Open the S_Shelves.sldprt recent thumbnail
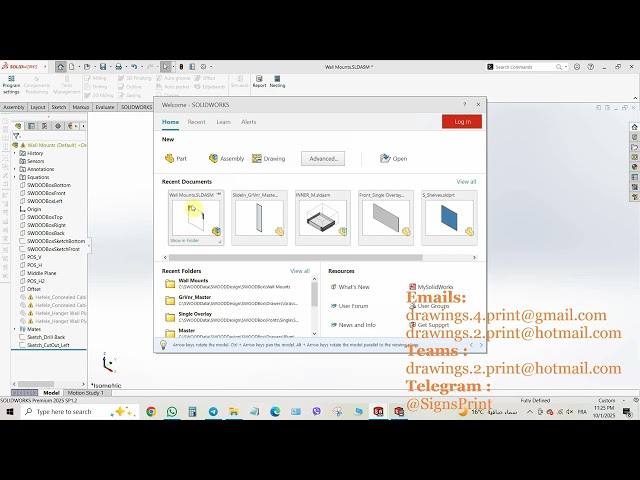640x480 pixels. click(449, 218)
